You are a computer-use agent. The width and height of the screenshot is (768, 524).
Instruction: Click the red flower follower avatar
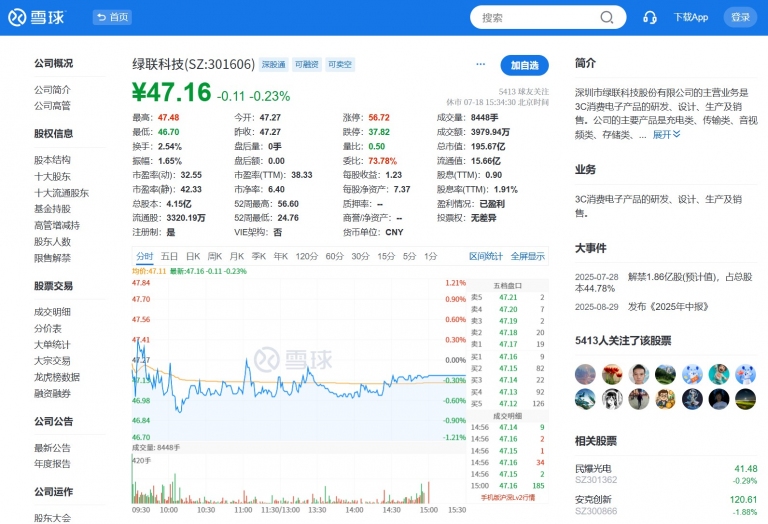pyautogui.click(x=612, y=374)
